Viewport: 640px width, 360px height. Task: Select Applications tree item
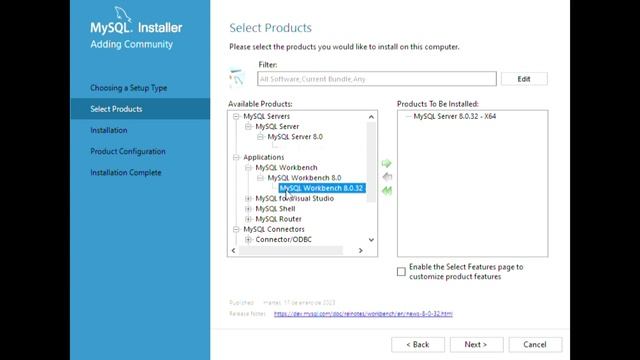pyautogui.click(x=263, y=157)
